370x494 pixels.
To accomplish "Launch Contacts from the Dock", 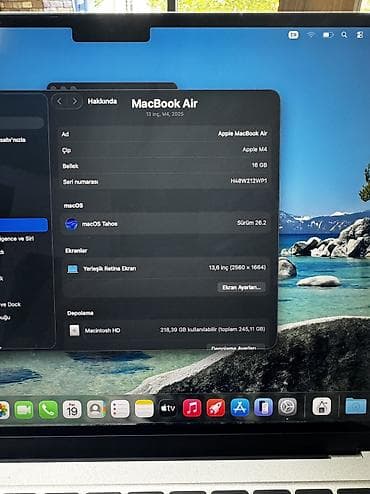I will tap(96, 409).
